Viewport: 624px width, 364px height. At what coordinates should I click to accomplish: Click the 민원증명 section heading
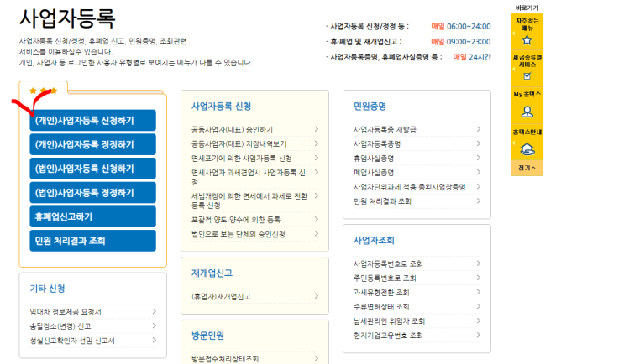370,107
